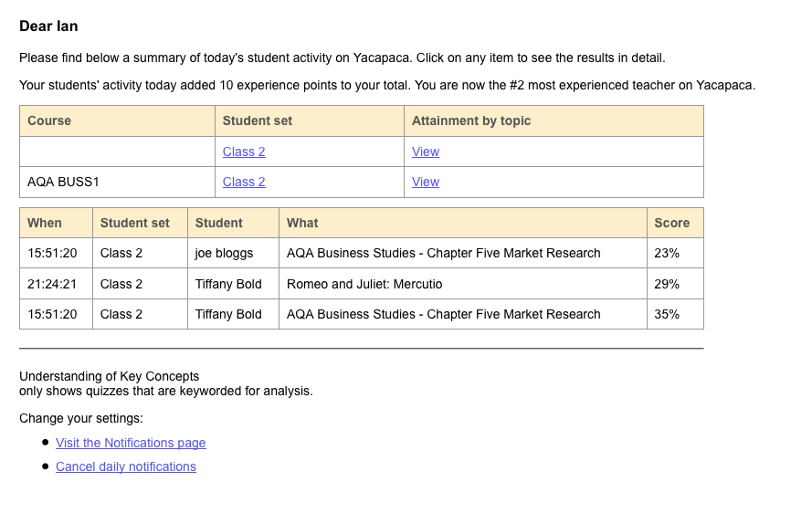812x513 pixels.
Task: Cancel daily notifications link
Action: [x=126, y=466]
